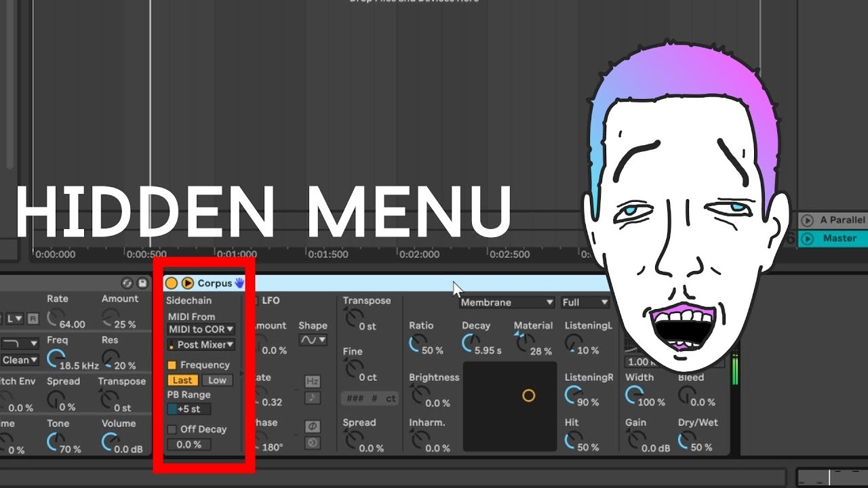Click the Brightness 0.0 % knob
The image size is (868, 488).
(x=420, y=394)
